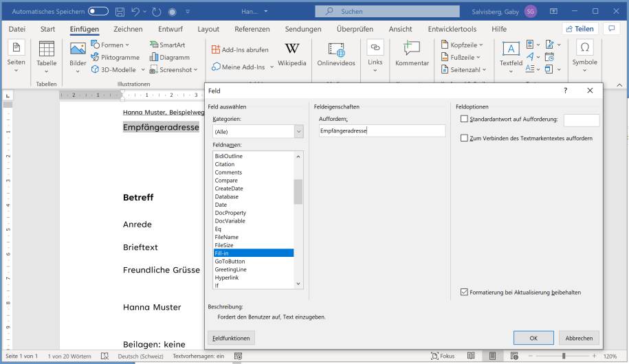The height and width of the screenshot is (364, 629).
Task: Insert a Textfeld from the ribbon
Action: [x=511, y=49]
